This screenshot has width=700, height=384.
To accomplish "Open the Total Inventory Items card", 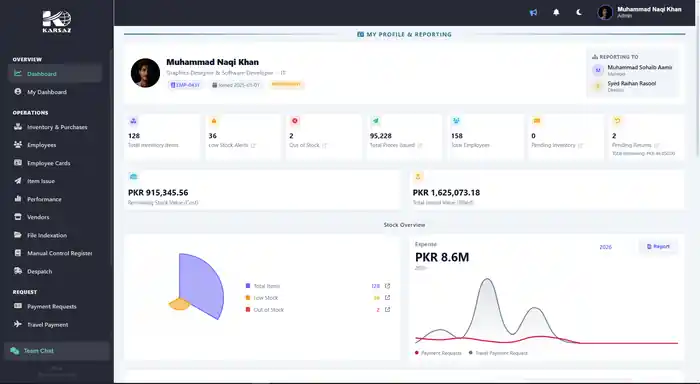I will click(x=162, y=137).
